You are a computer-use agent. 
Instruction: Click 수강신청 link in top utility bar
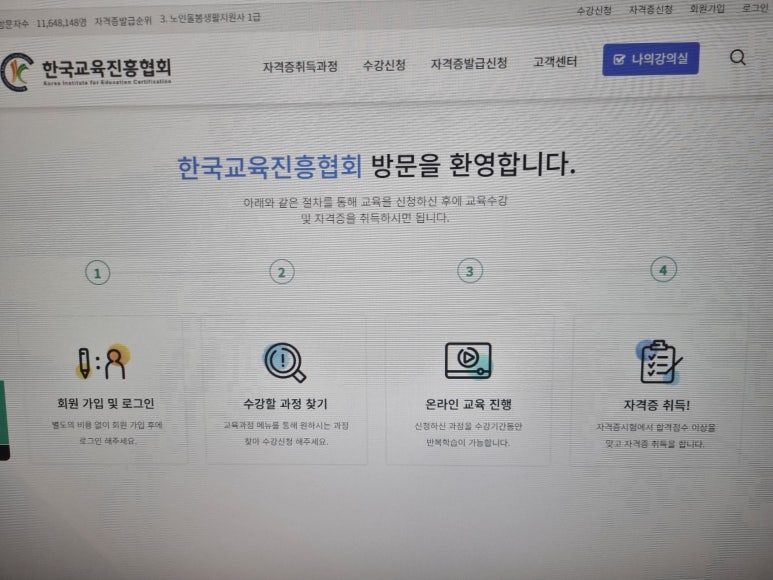click(594, 10)
